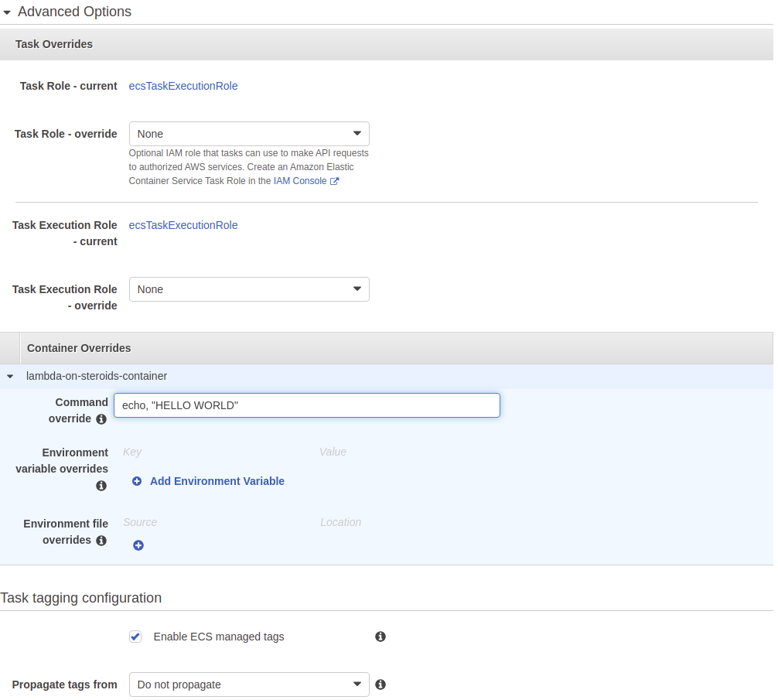Viewport: 778px width, 700px height.
Task: Click the plus icon next to Add Environment Variable
Action: tap(137, 481)
